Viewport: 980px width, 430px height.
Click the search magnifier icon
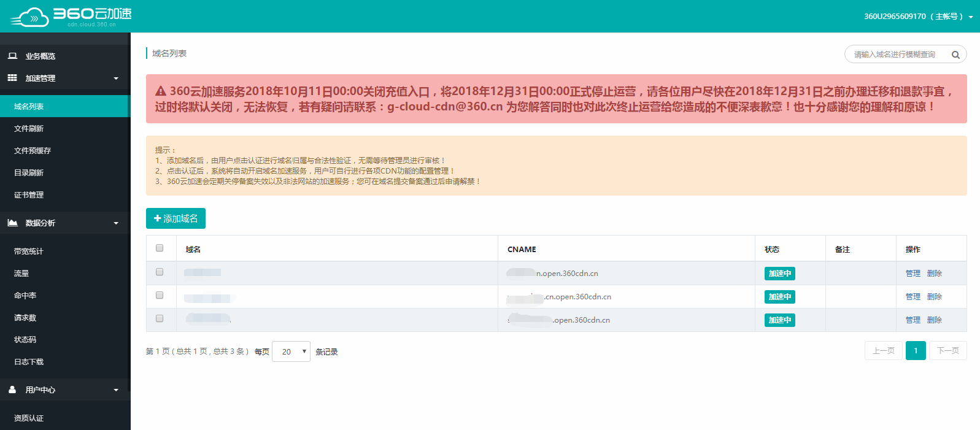click(955, 55)
